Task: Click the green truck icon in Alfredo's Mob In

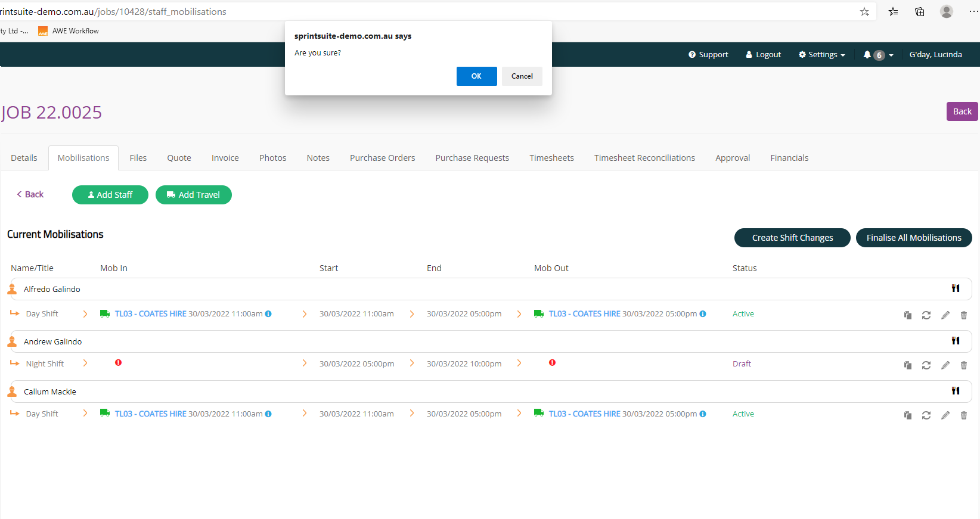Action: click(x=105, y=313)
